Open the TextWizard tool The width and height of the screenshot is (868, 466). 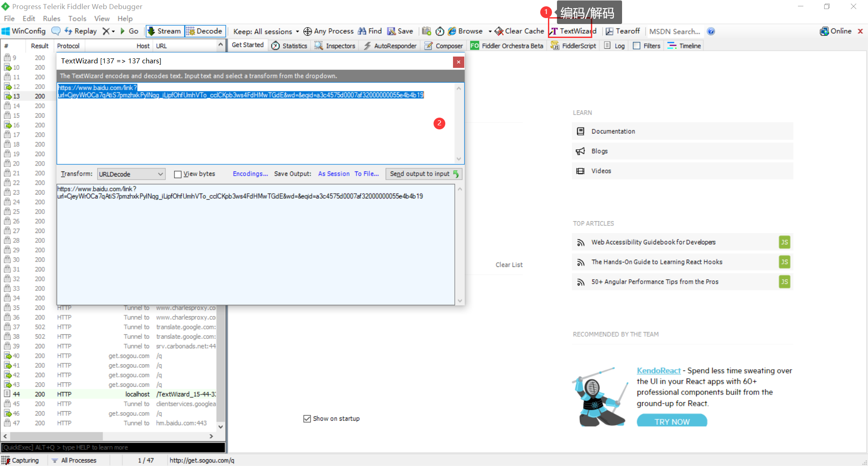573,31
